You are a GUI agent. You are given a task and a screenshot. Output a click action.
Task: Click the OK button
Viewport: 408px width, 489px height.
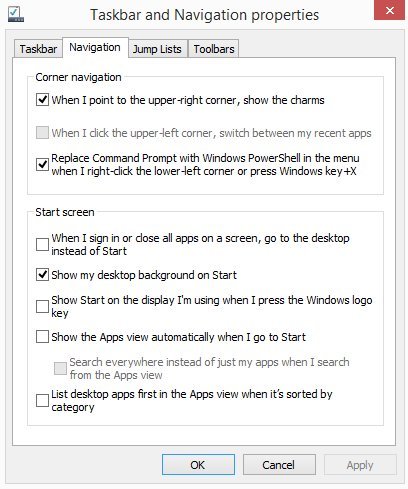198,465
